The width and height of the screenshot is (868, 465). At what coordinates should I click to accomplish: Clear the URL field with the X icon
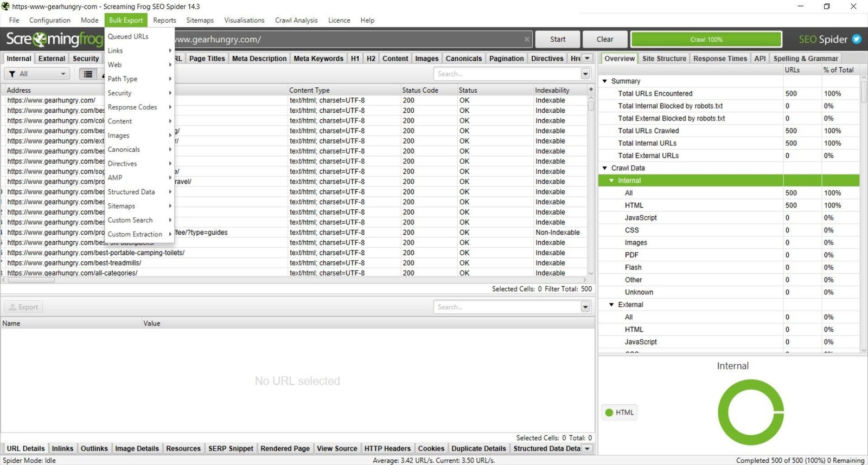[526, 39]
